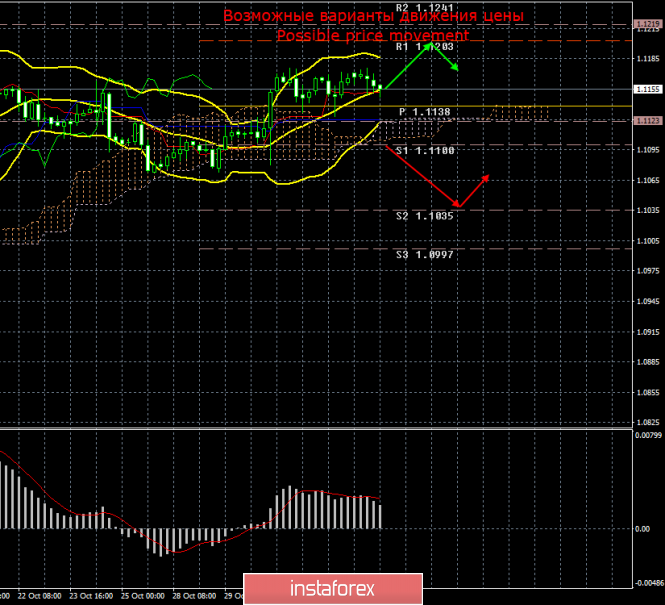Click the 1.1185 price axis value
Screen dimensions: 665x605
tap(648, 59)
